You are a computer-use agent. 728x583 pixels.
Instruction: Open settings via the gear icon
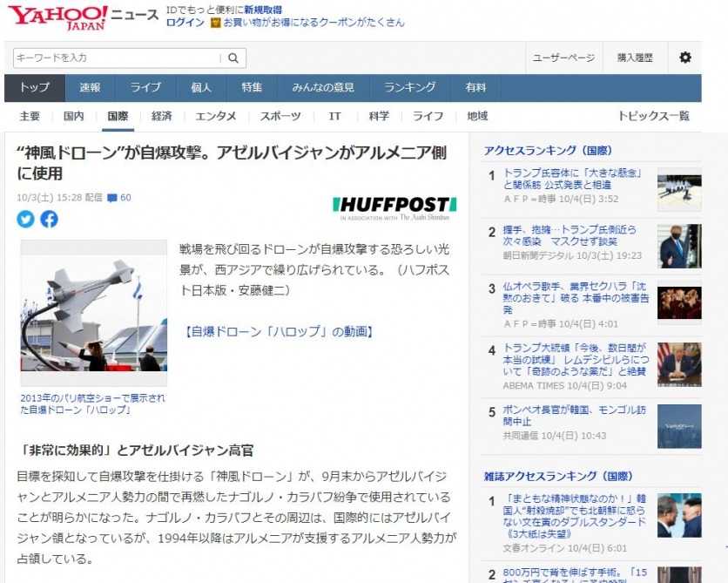[x=684, y=58]
